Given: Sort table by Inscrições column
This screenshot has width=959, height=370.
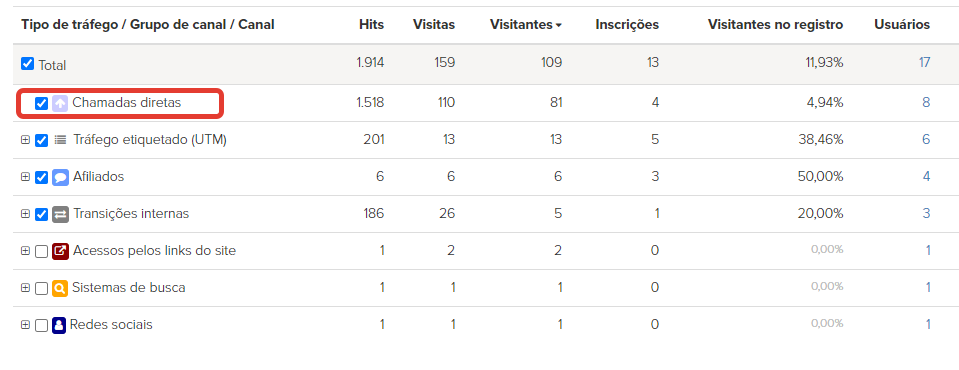Looking at the screenshot, I should point(627,24).
